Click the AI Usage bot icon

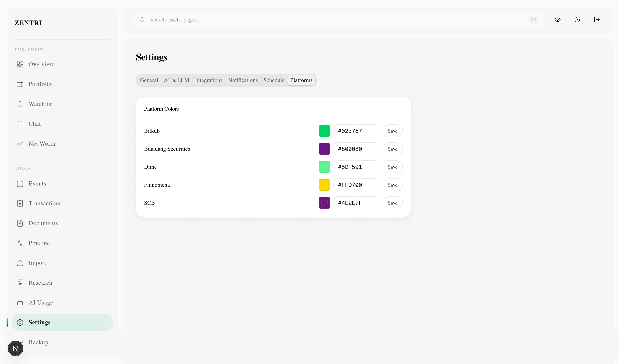pyautogui.click(x=20, y=303)
